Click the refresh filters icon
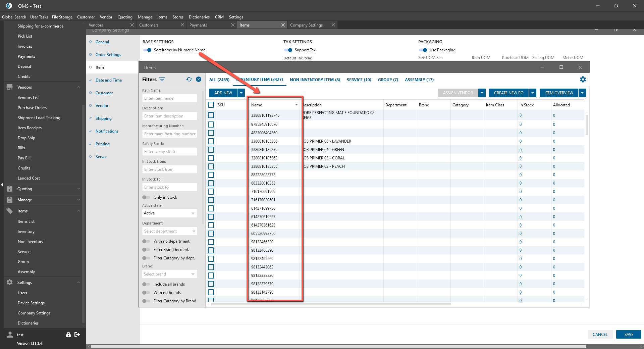 [x=189, y=80]
